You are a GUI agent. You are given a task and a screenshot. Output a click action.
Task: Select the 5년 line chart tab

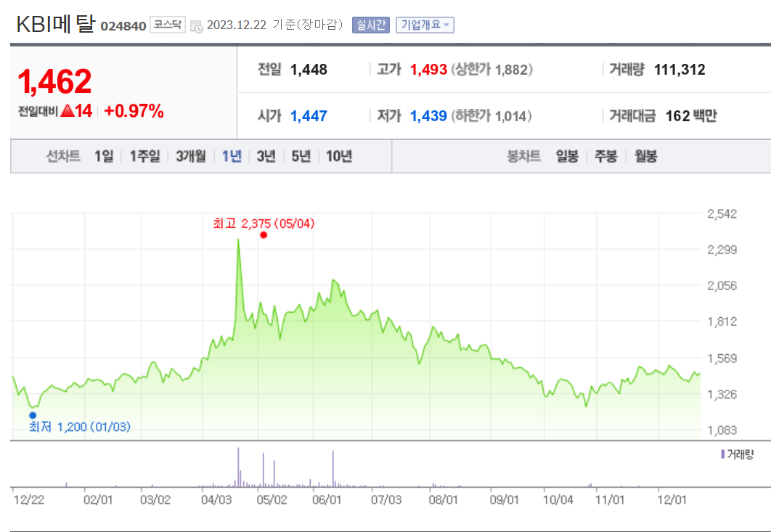coord(301,156)
